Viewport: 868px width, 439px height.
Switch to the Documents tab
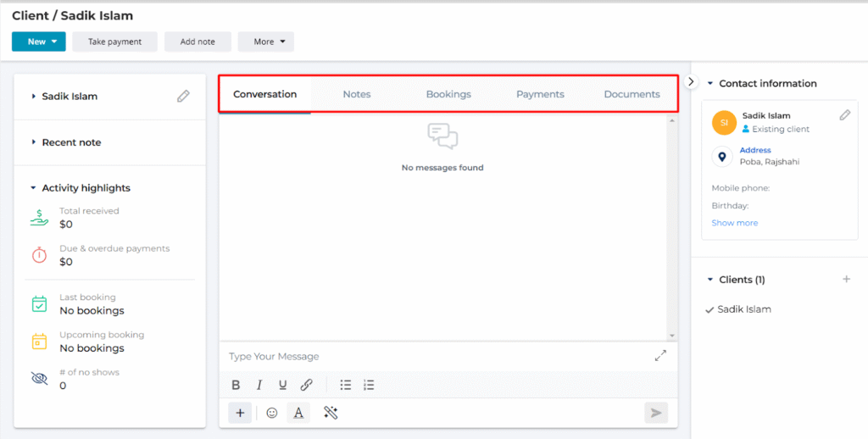click(632, 94)
